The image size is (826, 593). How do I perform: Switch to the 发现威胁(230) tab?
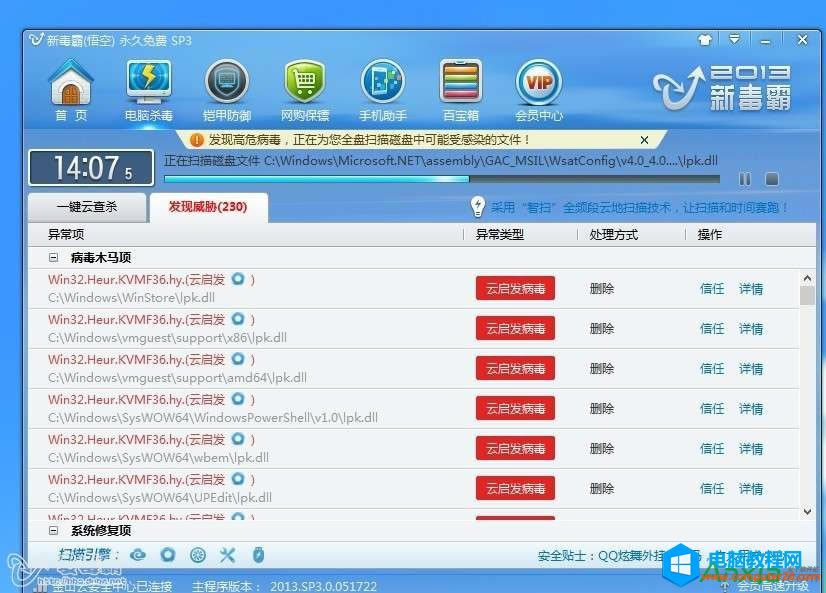pyautogui.click(x=207, y=207)
